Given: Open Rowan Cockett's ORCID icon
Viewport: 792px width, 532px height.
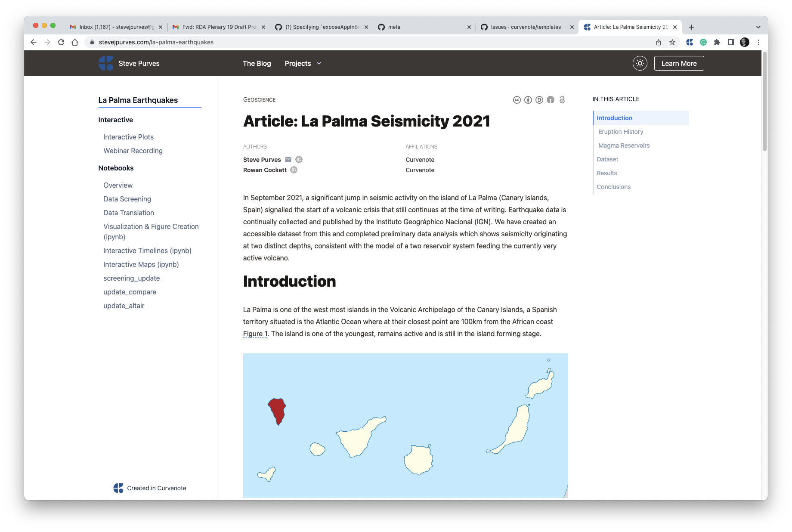Looking at the screenshot, I should (x=294, y=170).
